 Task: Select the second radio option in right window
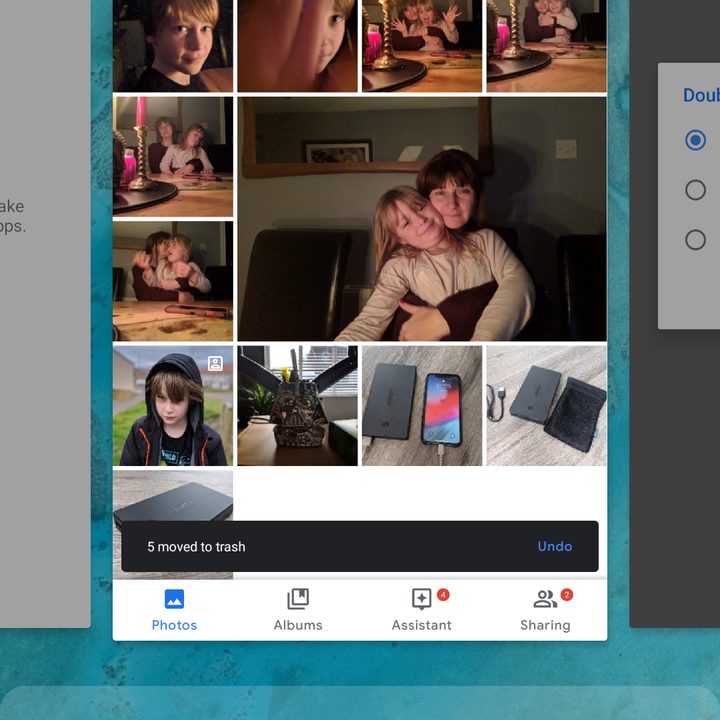click(x=695, y=190)
